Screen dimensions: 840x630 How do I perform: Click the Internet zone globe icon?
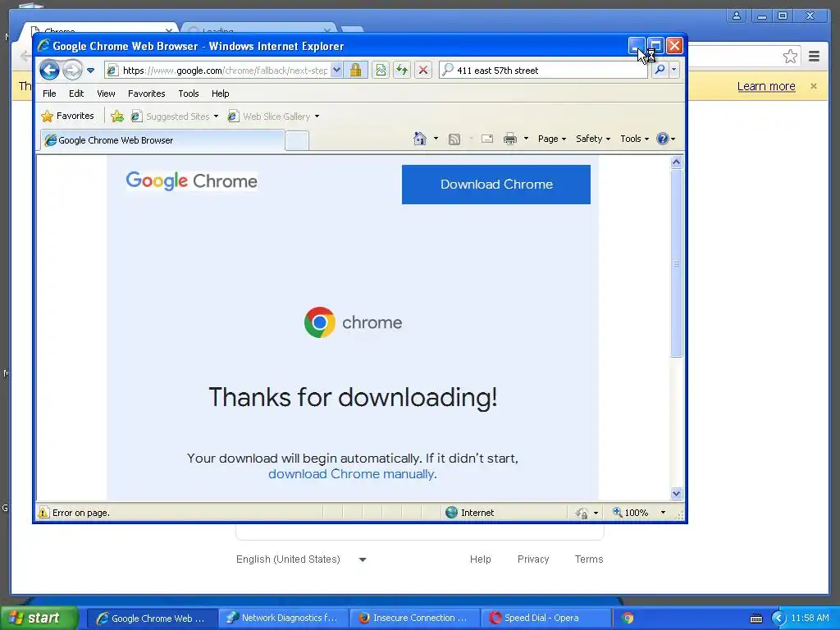coord(452,513)
